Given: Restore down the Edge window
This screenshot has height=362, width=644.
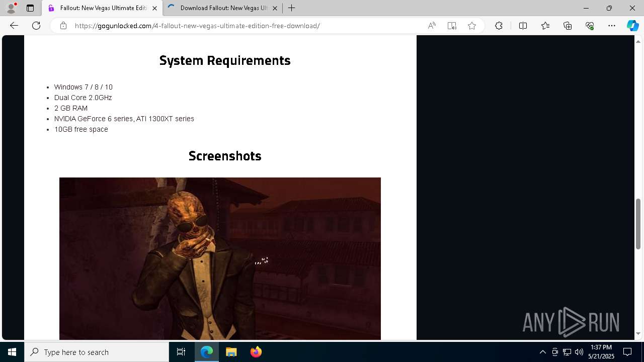Looking at the screenshot, I should coord(609,8).
